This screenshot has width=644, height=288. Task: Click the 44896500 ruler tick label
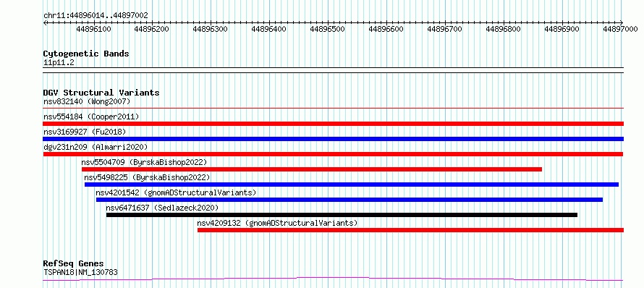coord(328,29)
